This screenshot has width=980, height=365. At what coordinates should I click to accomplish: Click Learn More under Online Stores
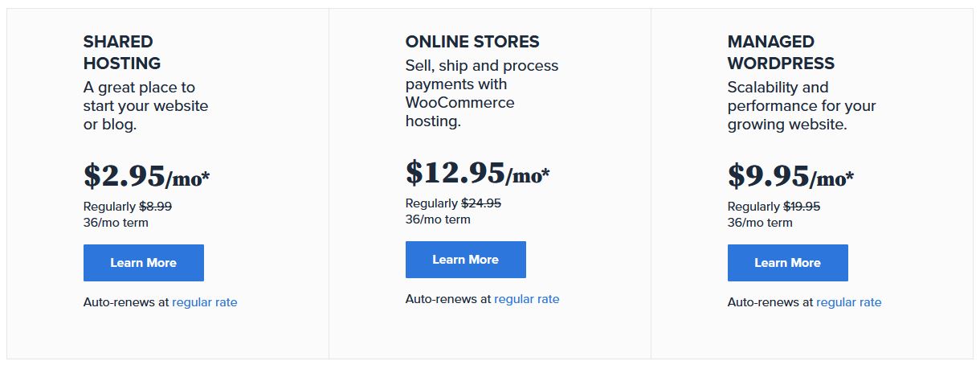point(465,260)
